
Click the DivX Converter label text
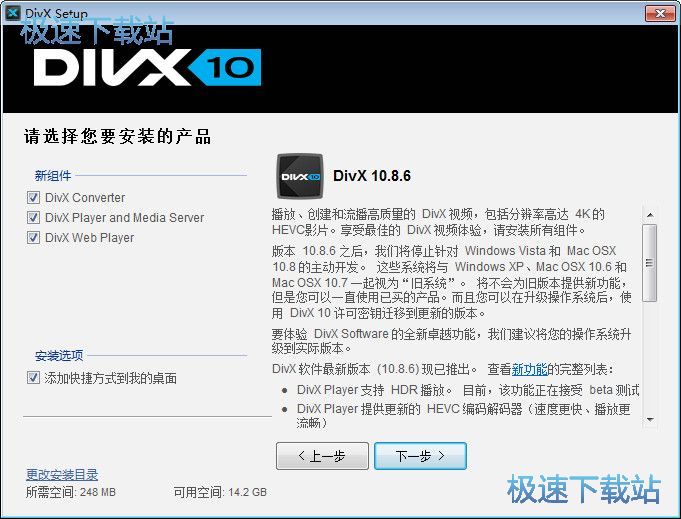pyautogui.click(x=85, y=198)
